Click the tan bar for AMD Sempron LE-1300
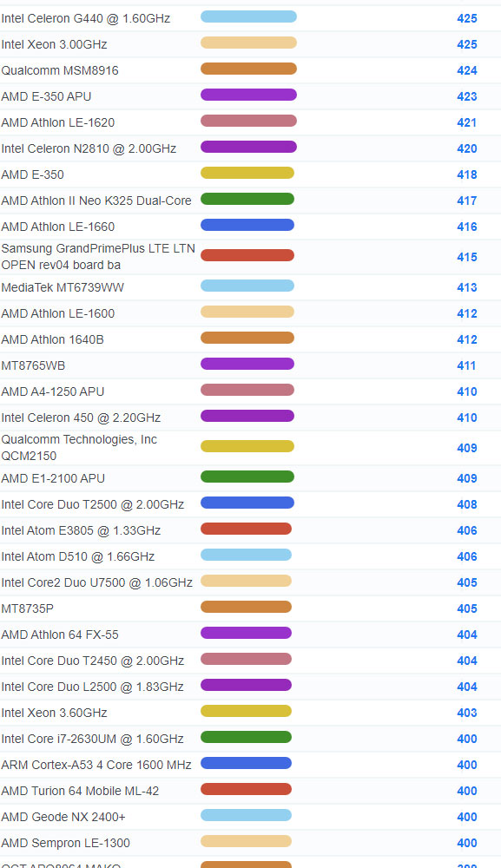This screenshot has height=868, width=501. pyautogui.click(x=246, y=841)
